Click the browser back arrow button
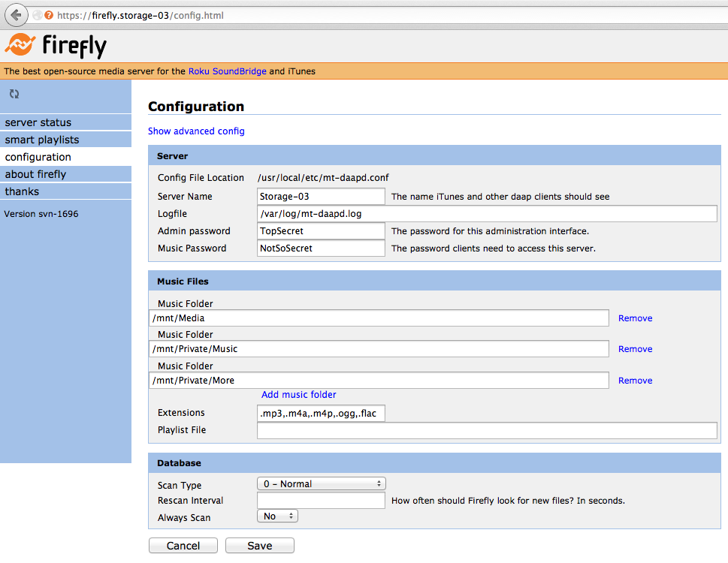The width and height of the screenshot is (728, 563). tap(16, 15)
